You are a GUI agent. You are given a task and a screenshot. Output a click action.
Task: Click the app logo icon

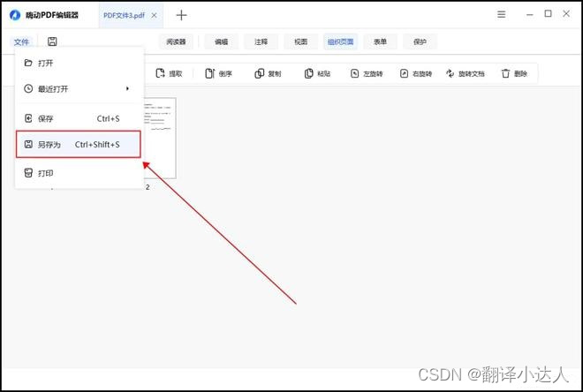point(15,15)
